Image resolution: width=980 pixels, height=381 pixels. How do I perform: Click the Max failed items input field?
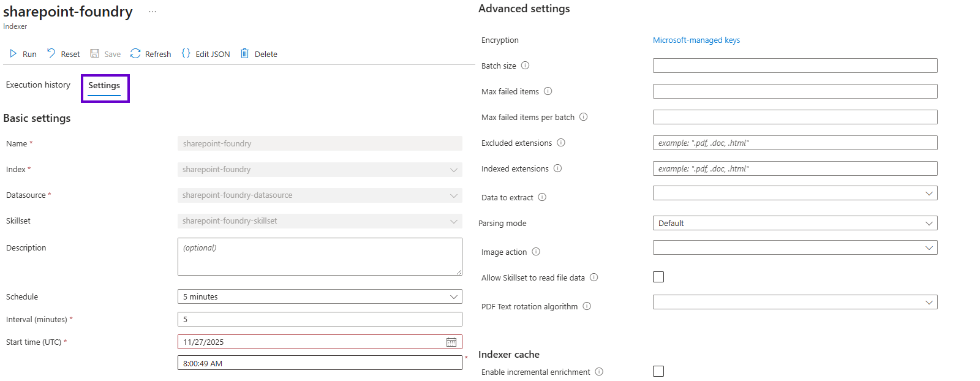coord(795,91)
